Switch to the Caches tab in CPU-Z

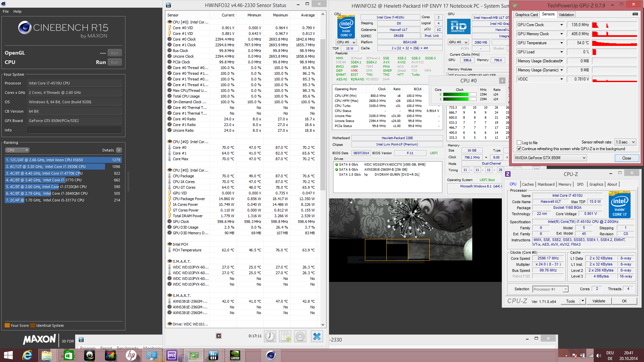coord(528,184)
